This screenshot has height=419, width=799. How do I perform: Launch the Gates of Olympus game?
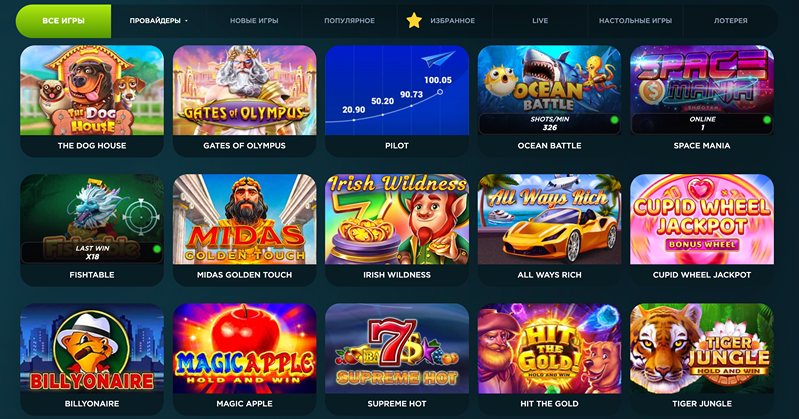pyautogui.click(x=245, y=90)
